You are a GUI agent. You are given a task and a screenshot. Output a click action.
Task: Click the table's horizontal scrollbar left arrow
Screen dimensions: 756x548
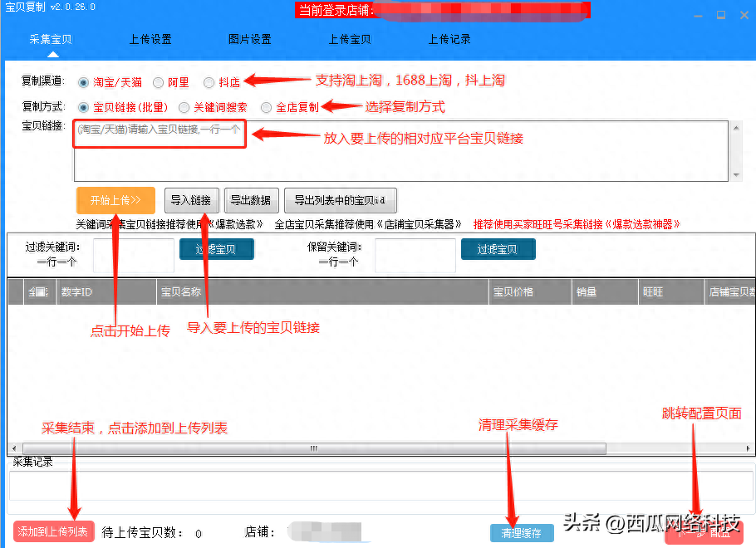pos(14,448)
